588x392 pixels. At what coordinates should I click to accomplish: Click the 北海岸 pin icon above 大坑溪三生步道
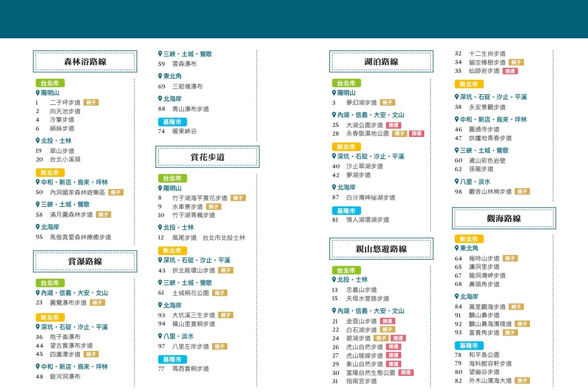click(x=160, y=305)
